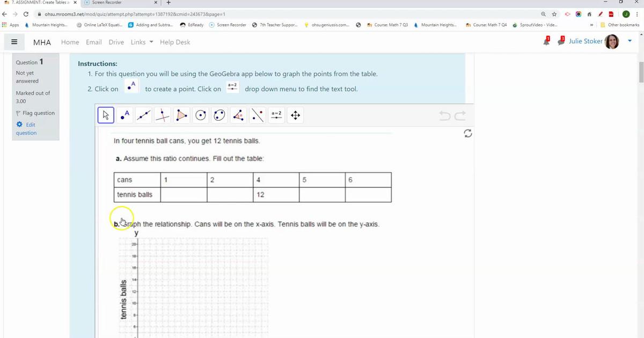This screenshot has width=644, height=338.
Task: Select the Polygon tool
Action: (181, 115)
